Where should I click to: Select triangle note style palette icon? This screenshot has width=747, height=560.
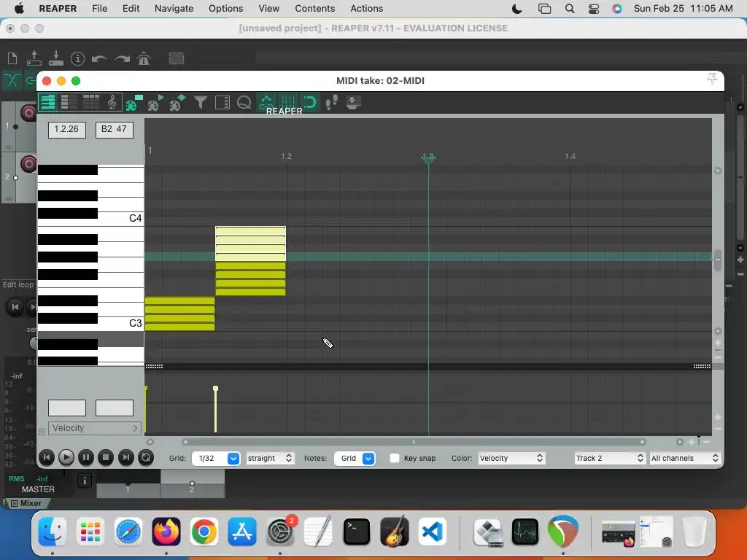pos(155,102)
